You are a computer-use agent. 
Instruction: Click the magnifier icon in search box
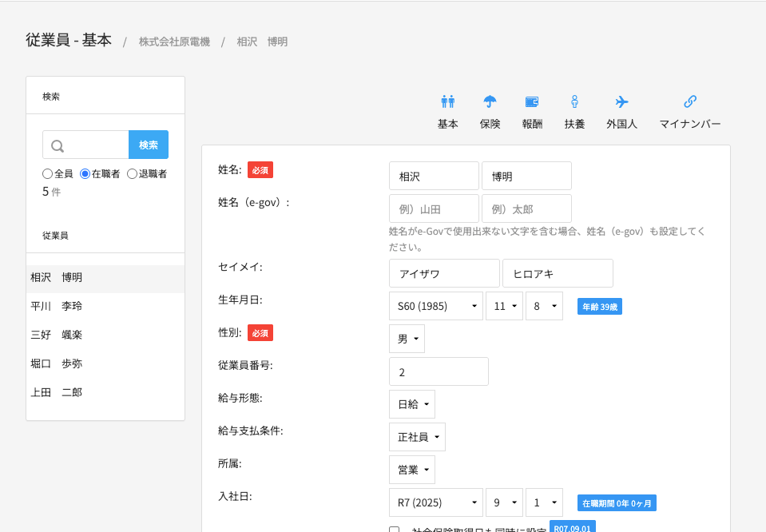pyautogui.click(x=58, y=145)
